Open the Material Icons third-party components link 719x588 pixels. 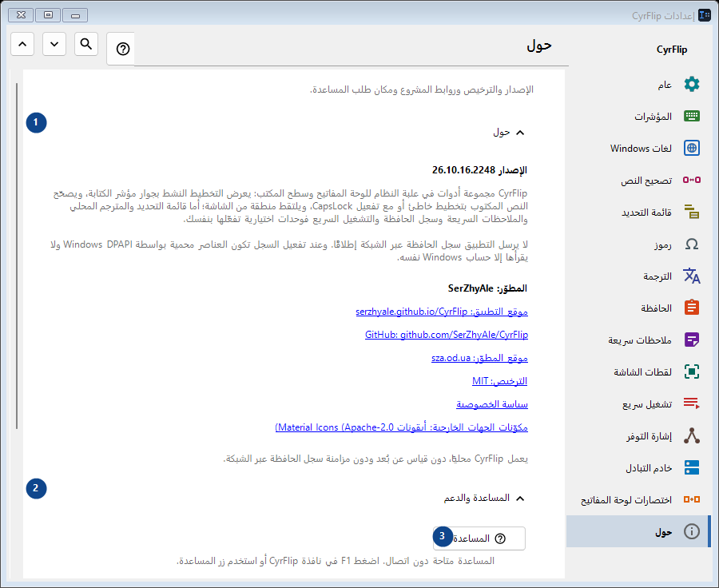(401, 427)
